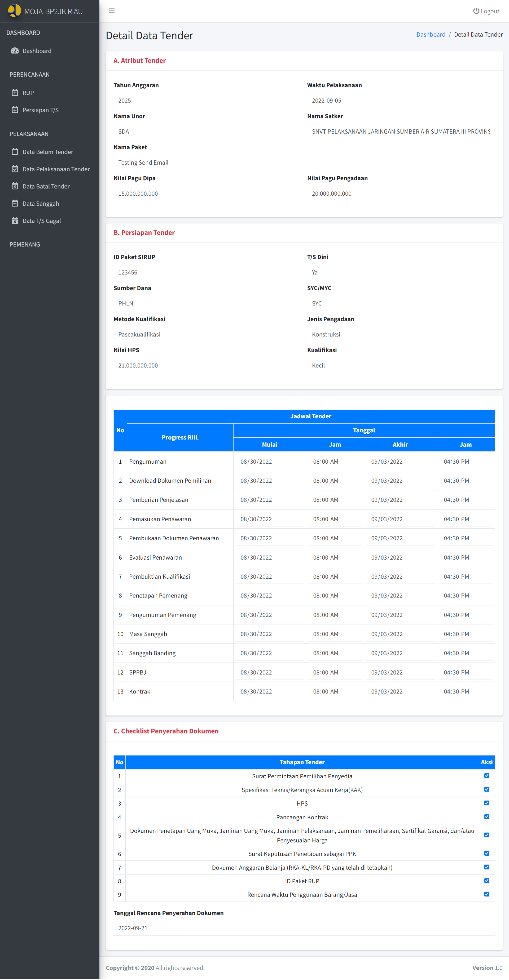Click the hamburger sidebar toggle icon
The image size is (509, 980).
111,11
